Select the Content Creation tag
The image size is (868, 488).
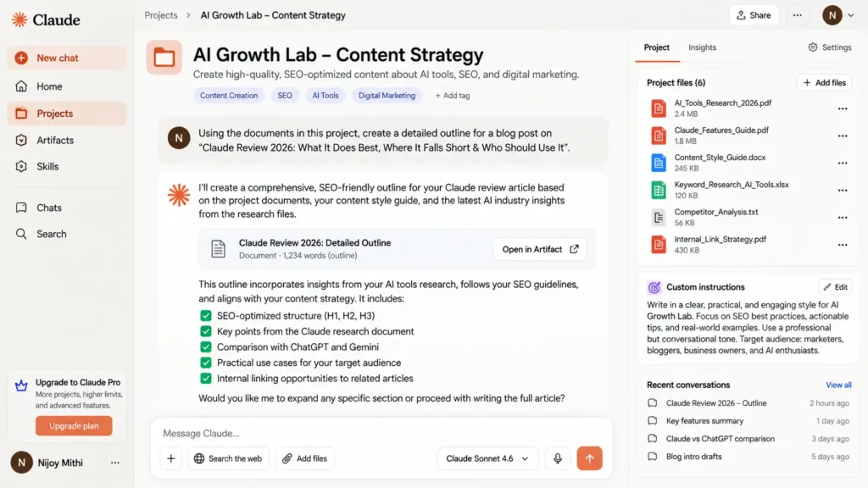point(229,96)
